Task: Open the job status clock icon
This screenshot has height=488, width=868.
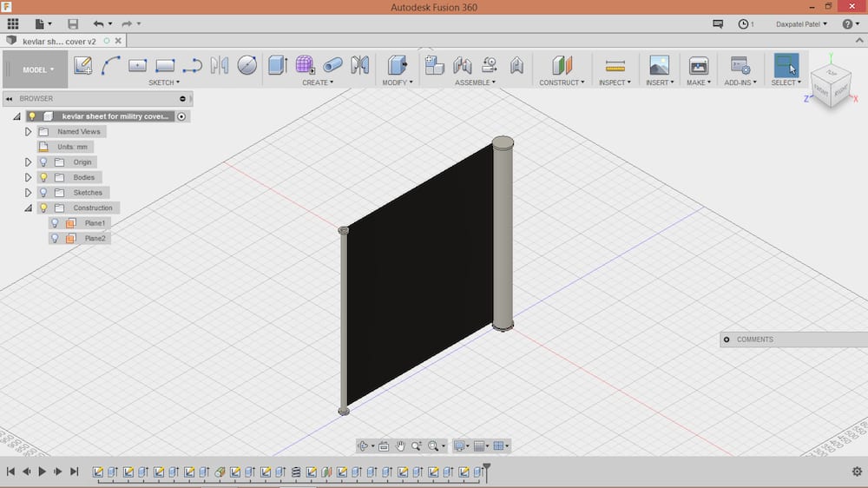Action: pos(744,24)
